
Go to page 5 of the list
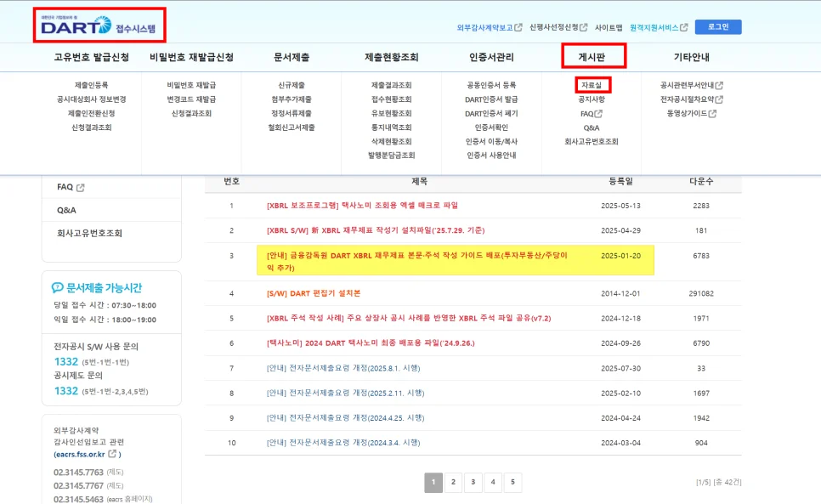tap(512, 483)
